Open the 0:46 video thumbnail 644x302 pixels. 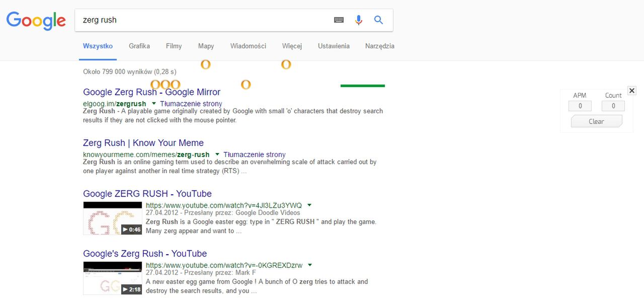pyautogui.click(x=113, y=218)
